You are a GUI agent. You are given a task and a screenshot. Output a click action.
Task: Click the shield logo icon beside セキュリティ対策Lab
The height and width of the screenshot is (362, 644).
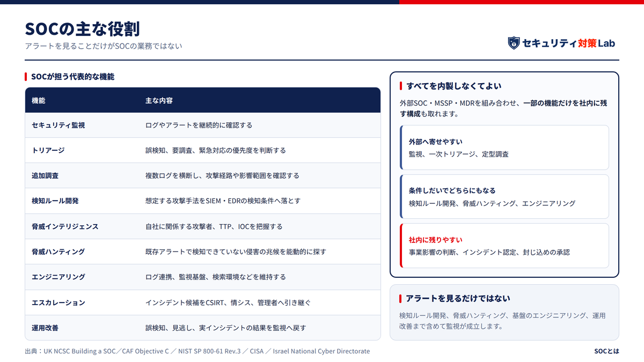pyautogui.click(x=514, y=43)
